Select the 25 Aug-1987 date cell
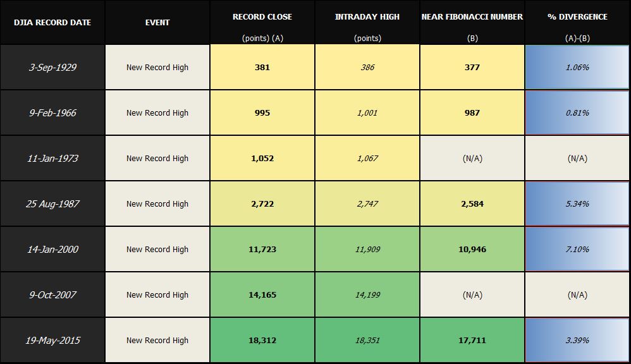631x364 pixels. 52,204
